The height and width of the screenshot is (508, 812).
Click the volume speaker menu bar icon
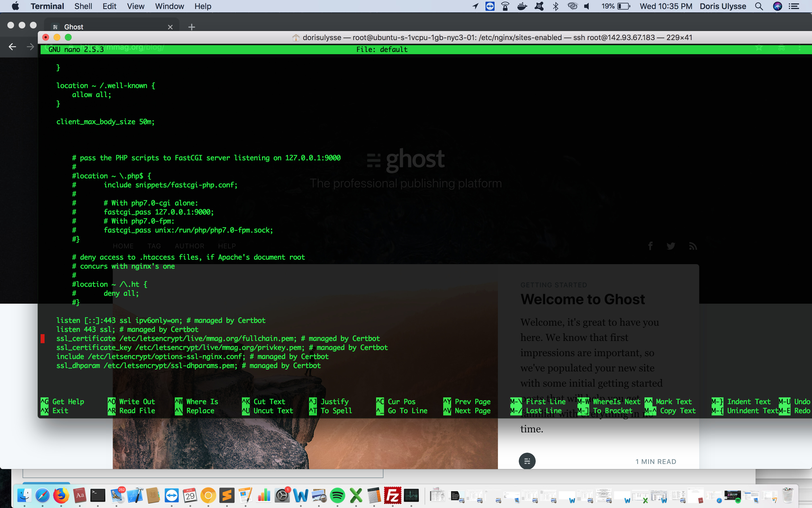pos(587,6)
